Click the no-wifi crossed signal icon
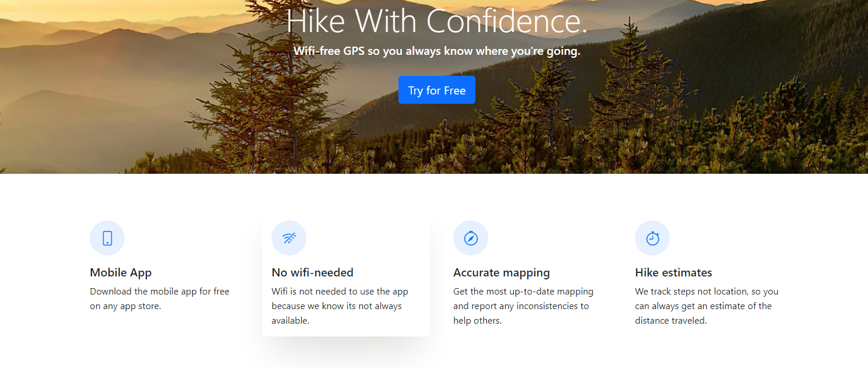 [x=289, y=238]
